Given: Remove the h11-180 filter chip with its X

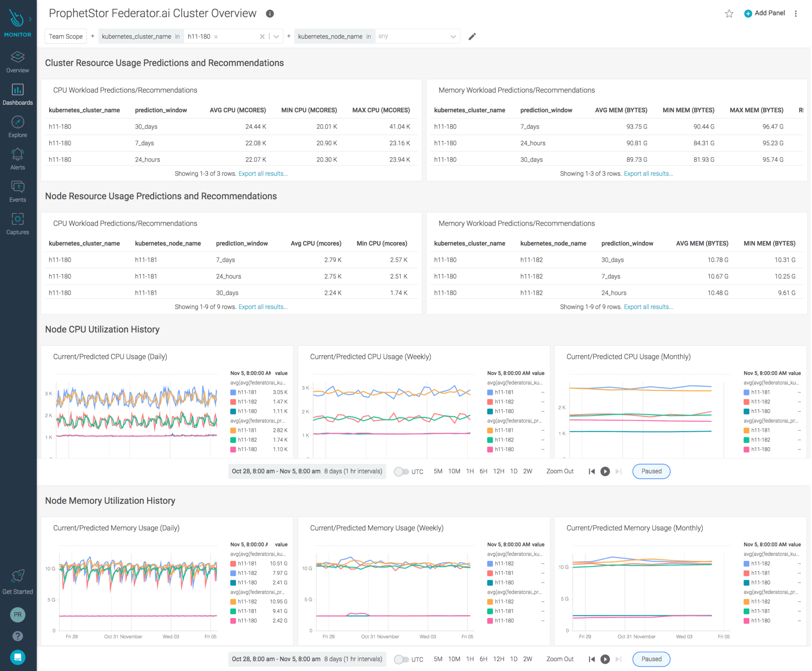Looking at the screenshot, I should click(216, 36).
